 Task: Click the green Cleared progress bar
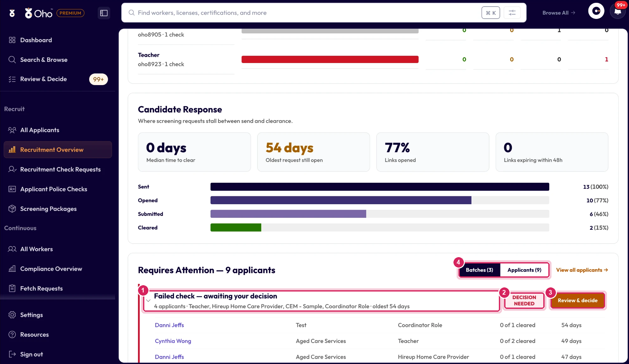click(236, 228)
